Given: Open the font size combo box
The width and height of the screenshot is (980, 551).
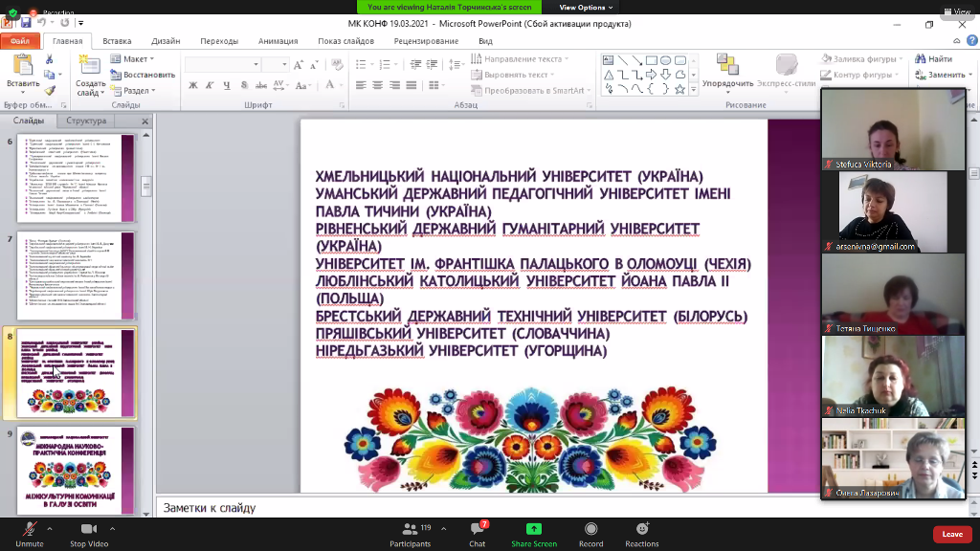Looking at the screenshot, I should point(275,64).
